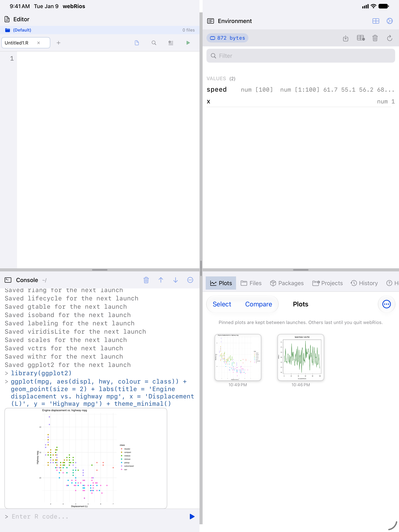
Task: Click the ggplot command line in console
Action: (102, 392)
